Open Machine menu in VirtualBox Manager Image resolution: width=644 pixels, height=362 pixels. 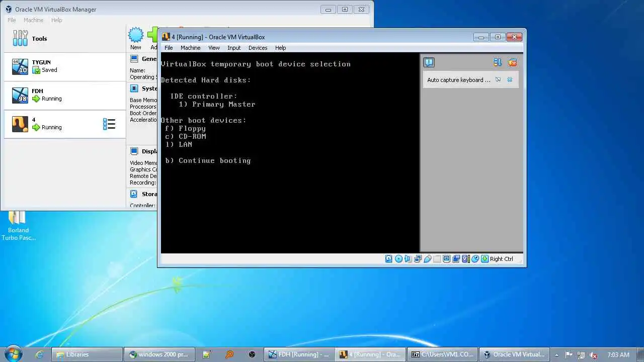coord(33,20)
